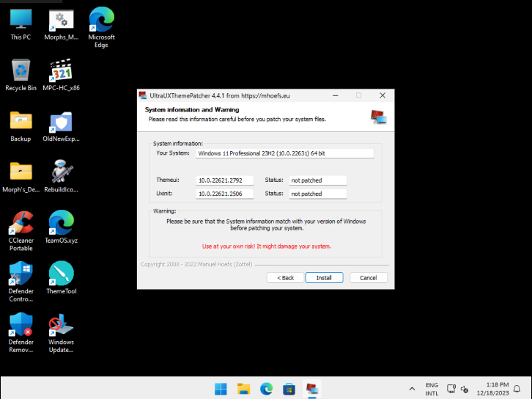Close the UltraUXThemePatcher window

click(383, 96)
